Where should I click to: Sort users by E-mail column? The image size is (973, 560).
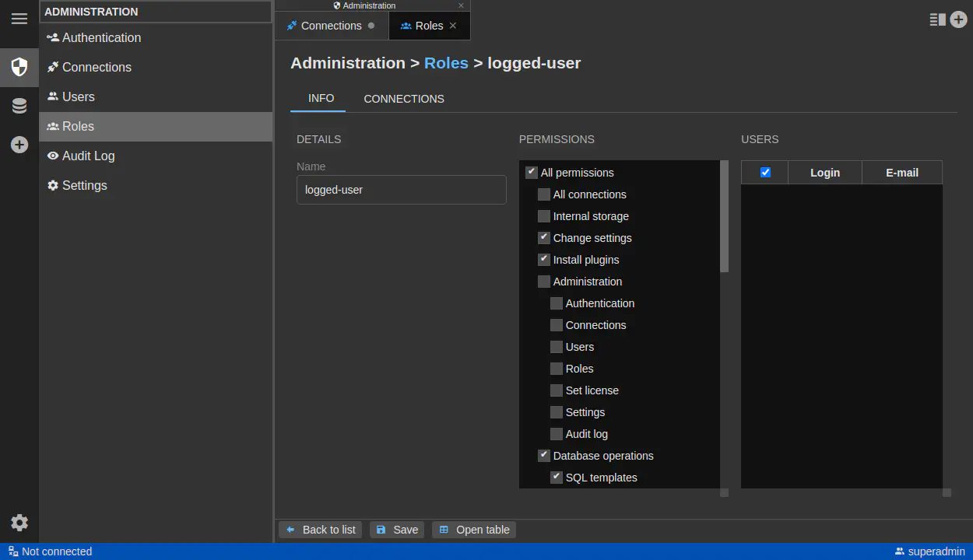coord(902,173)
